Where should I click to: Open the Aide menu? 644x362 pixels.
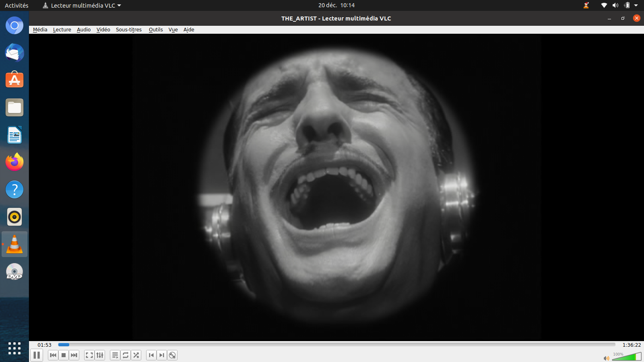(189, 30)
